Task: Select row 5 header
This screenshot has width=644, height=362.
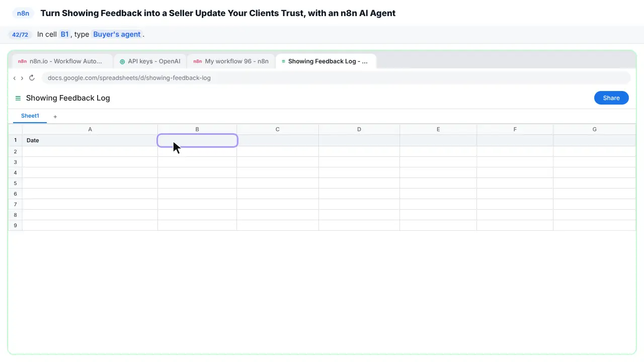Action: 16,183
